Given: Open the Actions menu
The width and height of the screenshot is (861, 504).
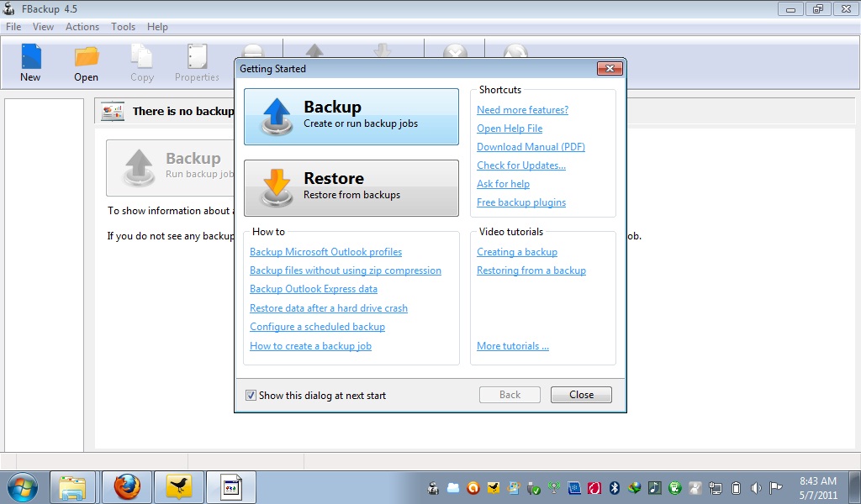Looking at the screenshot, I should (82, 26).
